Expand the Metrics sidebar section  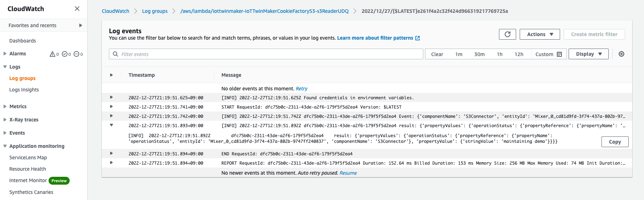click(x=5, y=106)
